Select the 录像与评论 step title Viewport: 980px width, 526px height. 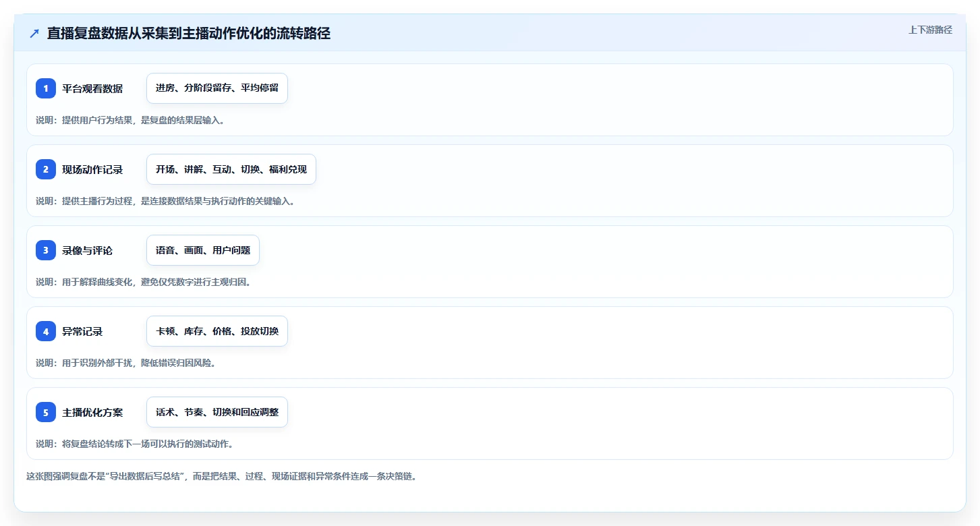click(x=88, y=250)
